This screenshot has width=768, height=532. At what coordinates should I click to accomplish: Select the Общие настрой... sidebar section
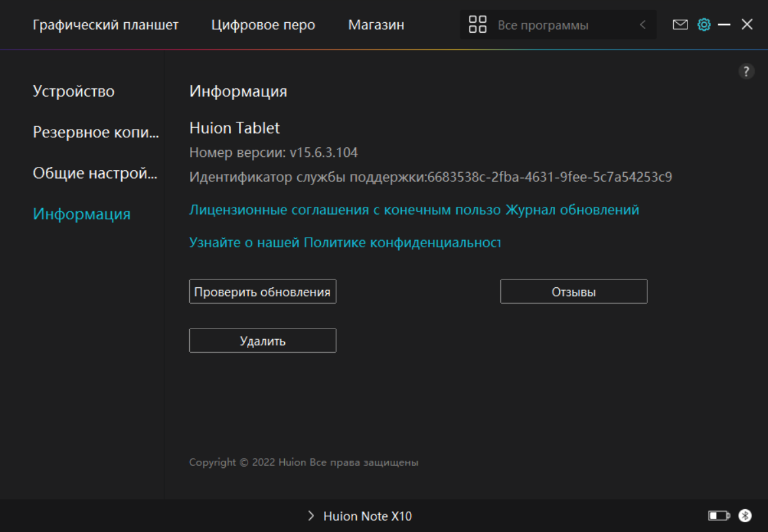coord(95,173)
